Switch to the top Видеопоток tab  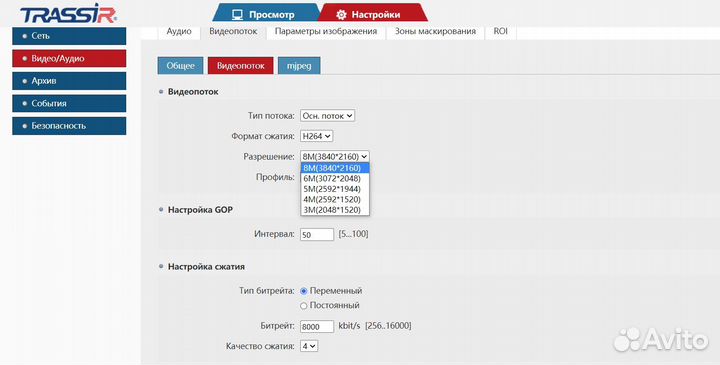(233, 32)
